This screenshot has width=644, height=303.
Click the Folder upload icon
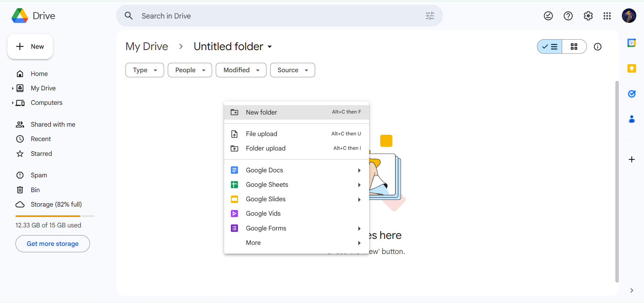click(234, 148)
